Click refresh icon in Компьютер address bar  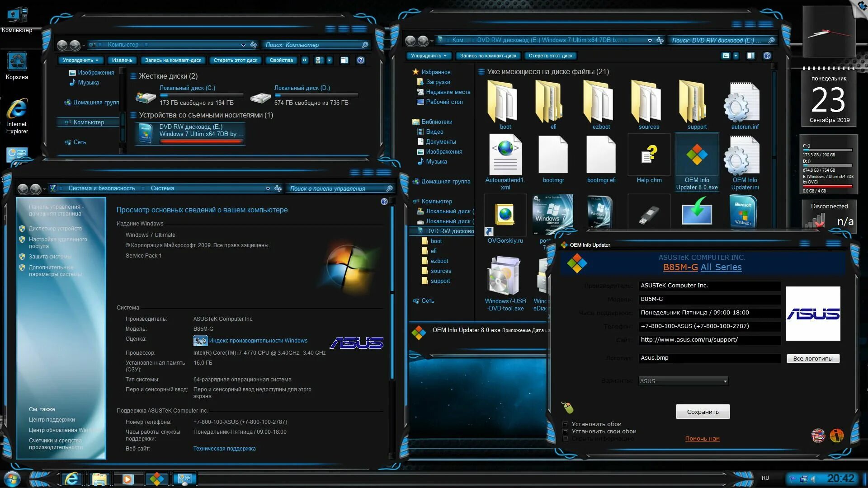(x=254, y=45)
